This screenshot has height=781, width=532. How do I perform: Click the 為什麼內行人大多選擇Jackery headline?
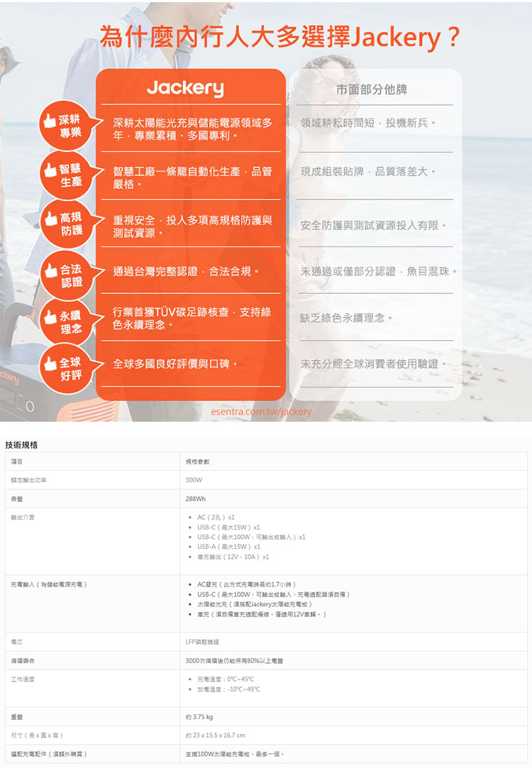(x=279, y=35)
